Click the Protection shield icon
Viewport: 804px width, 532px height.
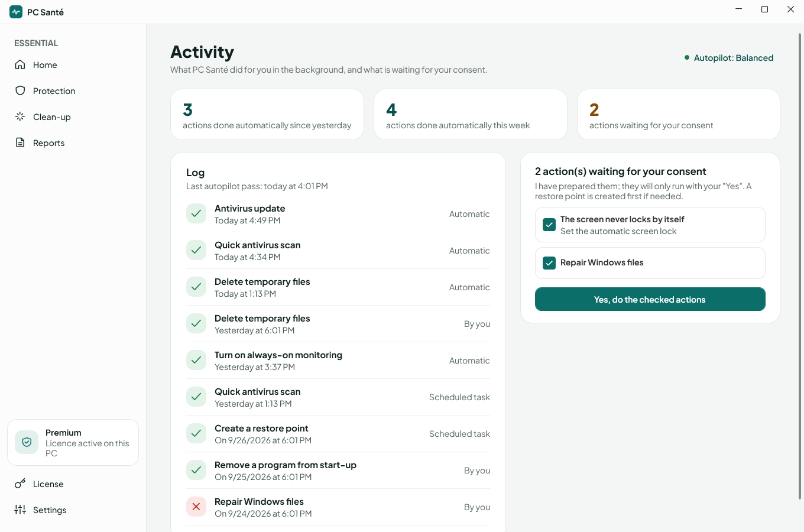point(20,90)
